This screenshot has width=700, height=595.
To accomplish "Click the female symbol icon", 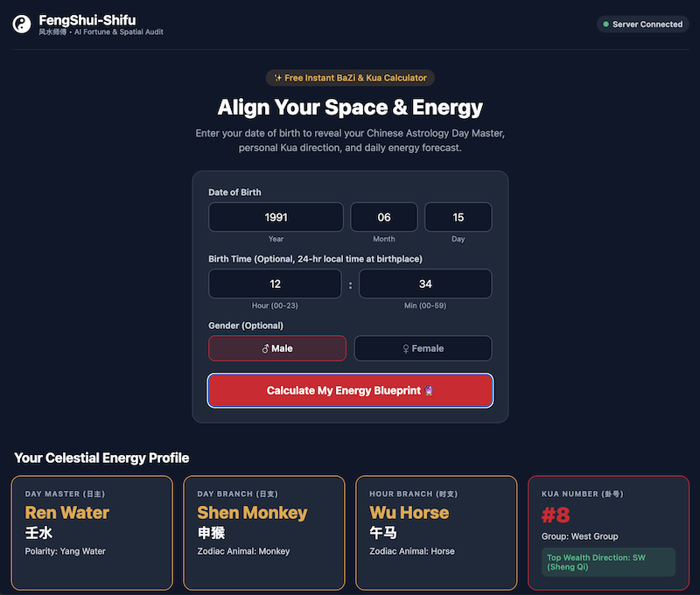I will point(406,348).
